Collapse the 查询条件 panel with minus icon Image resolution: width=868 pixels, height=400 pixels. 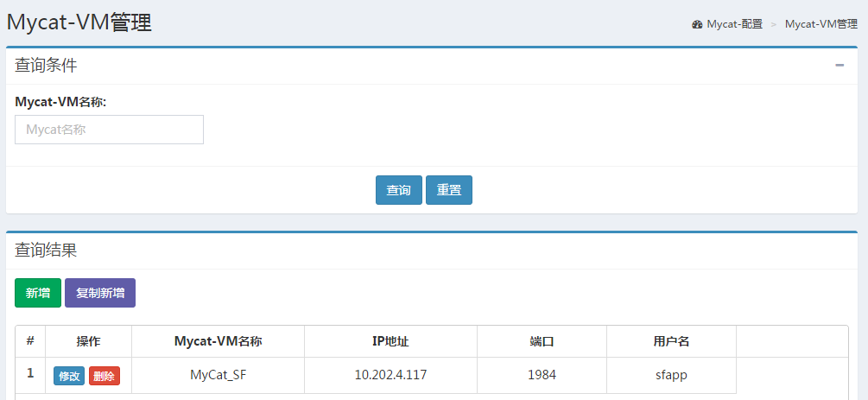(839, 66)
